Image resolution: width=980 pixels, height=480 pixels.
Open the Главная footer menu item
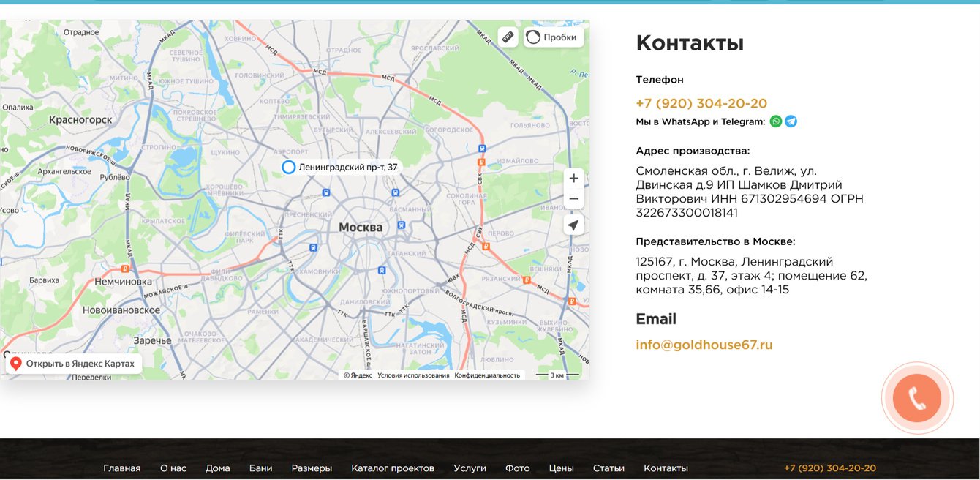[122, 468]
